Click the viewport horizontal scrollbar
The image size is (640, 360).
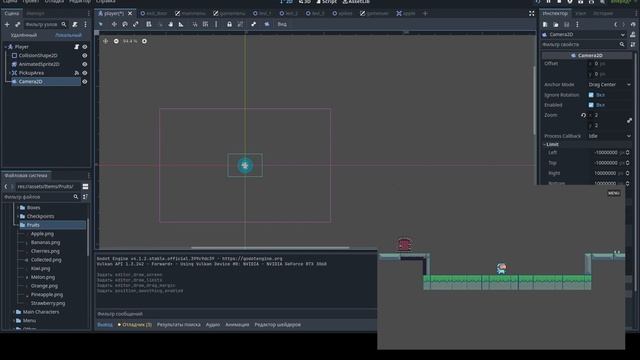click(270, 247)
